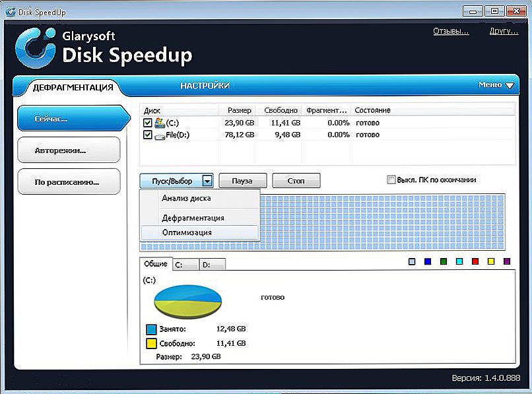Screen dimensions: 532x394
Task: Click the 'Версия: 1.4.0.888' text
Action: [x=486, y=378]
